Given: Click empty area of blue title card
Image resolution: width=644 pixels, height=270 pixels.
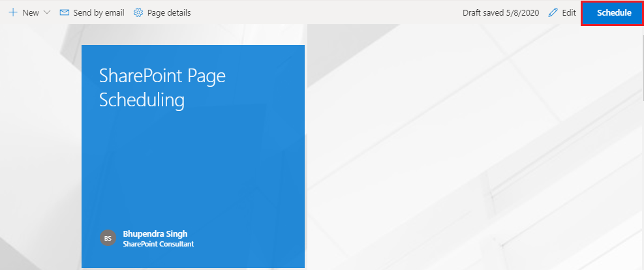Looking at the screenshot, I should click(192, 170).
